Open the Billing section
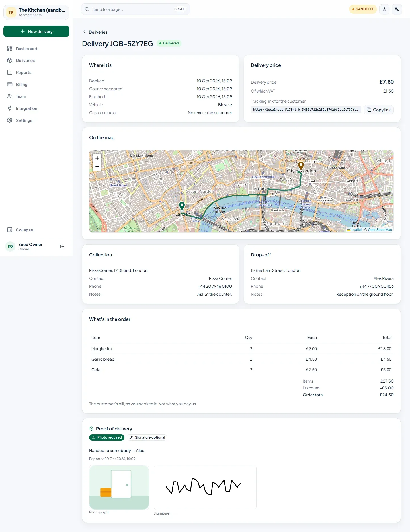Screen dimensions: 410x532 point(36,85)
